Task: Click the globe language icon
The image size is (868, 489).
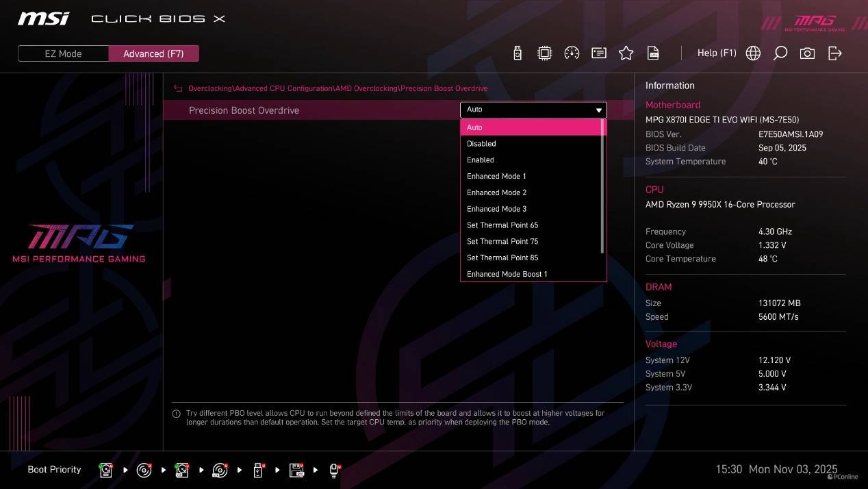Action: (x=753, y=53)
